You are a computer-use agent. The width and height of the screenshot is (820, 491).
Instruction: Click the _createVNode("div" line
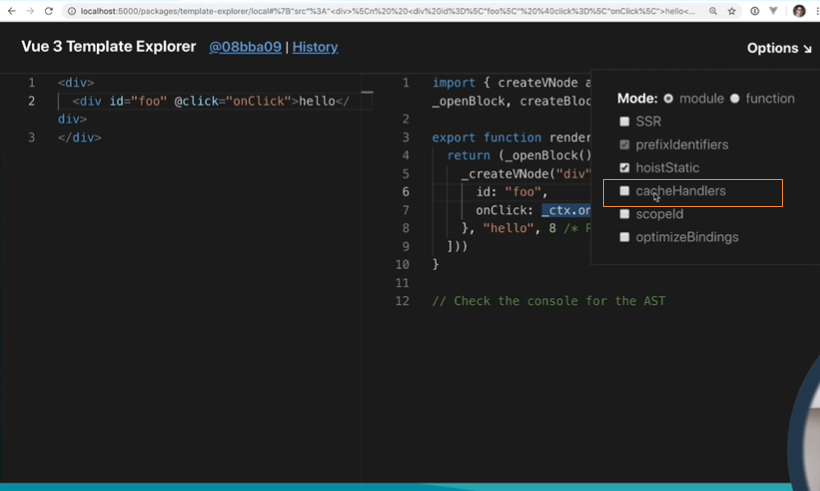[526, 174]
